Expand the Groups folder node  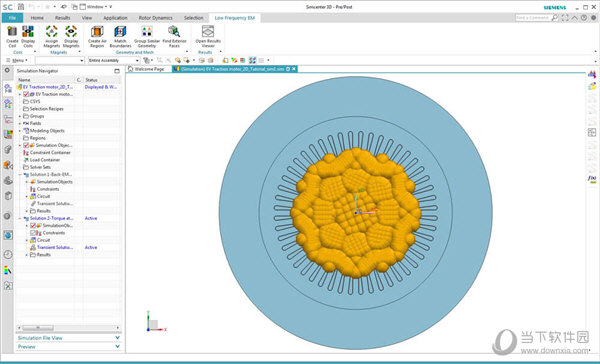20,116
